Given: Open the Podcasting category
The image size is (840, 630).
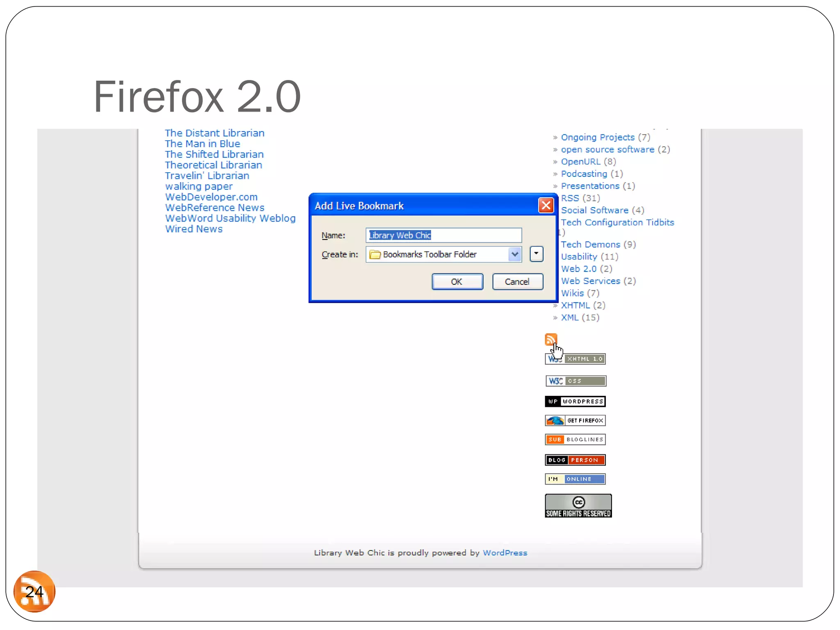Looking at the screenshot, I should pos(584,174).
